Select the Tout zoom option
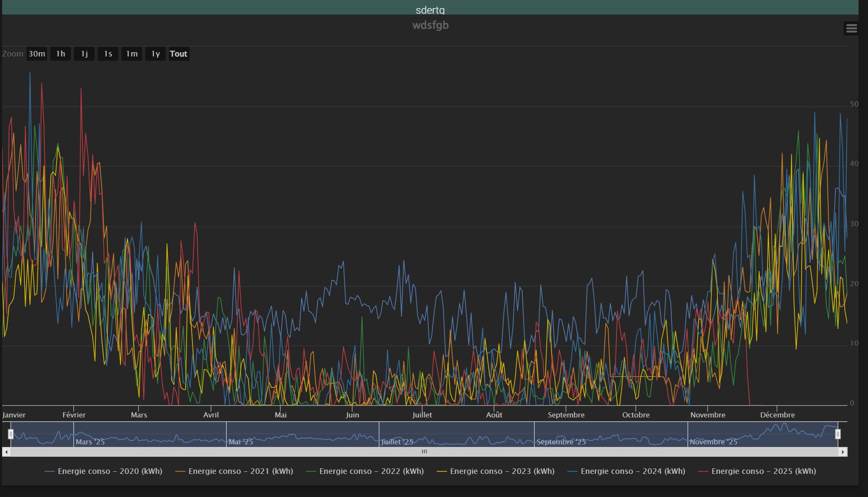The image size is (868, 497). (179, 54)
